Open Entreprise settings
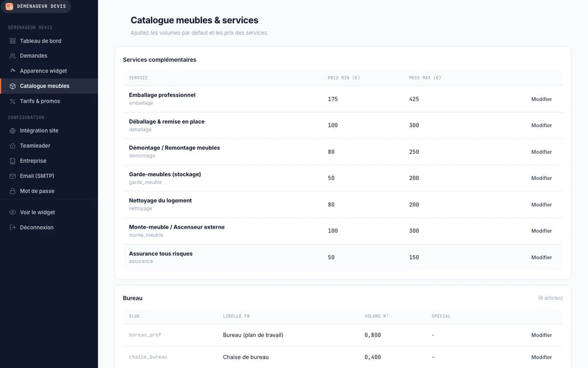588x368 pixels. [x=49, y=161]
